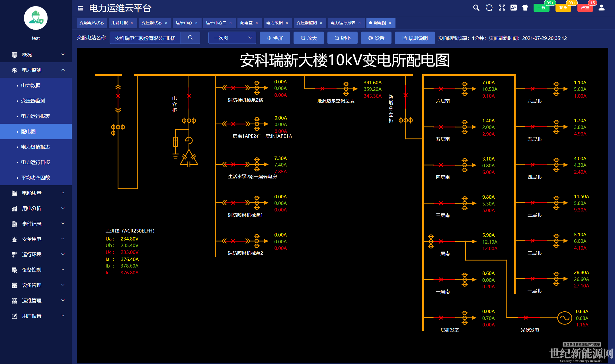Click the test user avatar
This screenshot has height=364, width=615.
pos(36,18)
